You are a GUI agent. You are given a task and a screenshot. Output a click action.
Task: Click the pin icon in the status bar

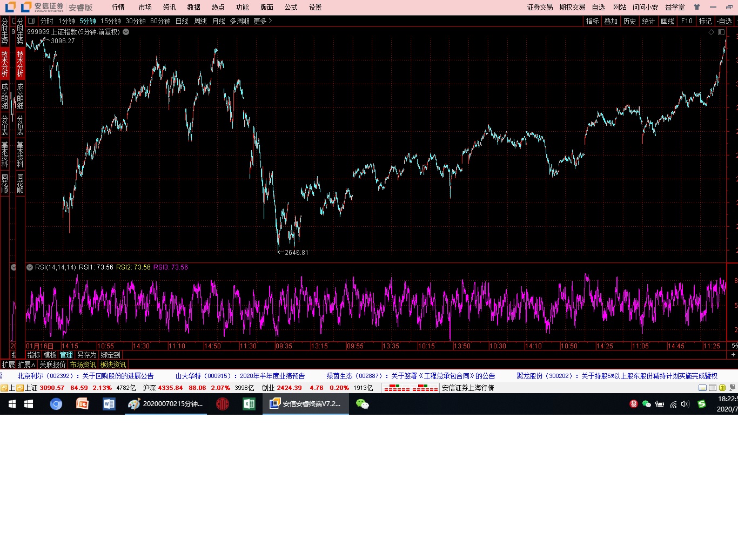[733, 388]
